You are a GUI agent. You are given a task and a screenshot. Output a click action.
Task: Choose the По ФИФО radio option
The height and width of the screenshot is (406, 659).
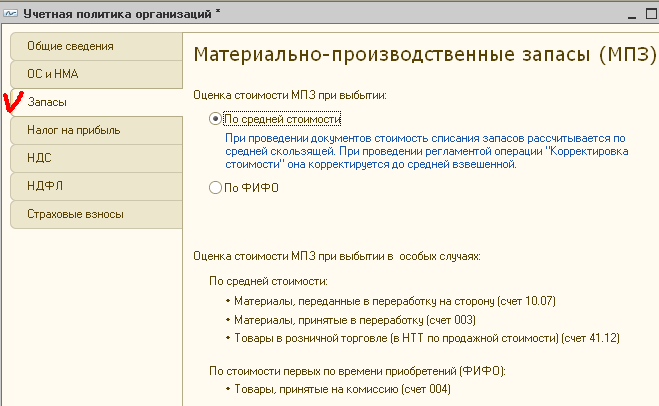(215, 187)
